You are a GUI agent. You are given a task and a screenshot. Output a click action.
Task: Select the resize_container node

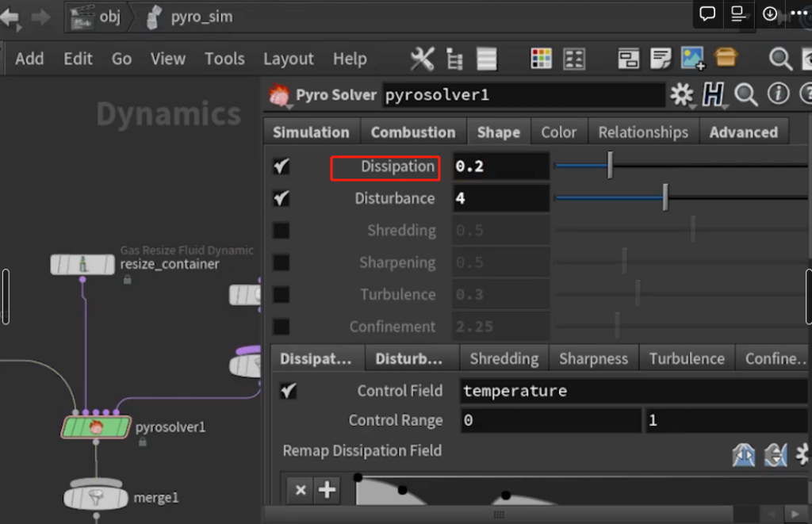click(x=82, y=265)
